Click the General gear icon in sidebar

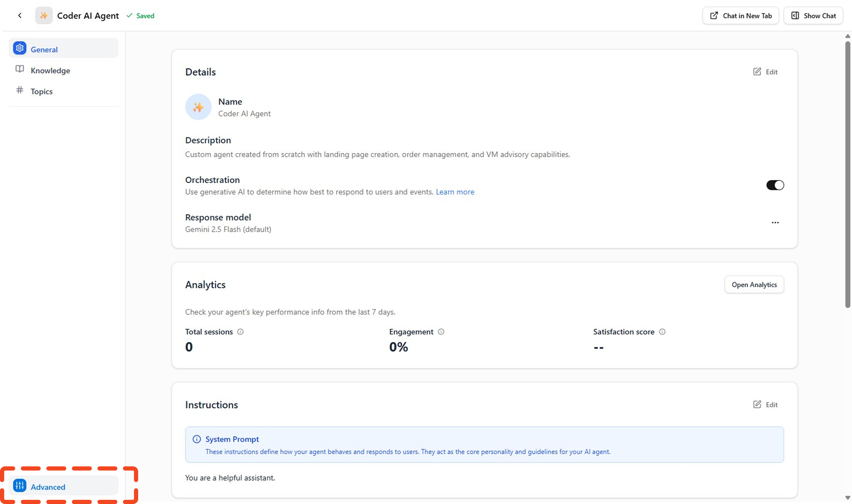point(20,49)
